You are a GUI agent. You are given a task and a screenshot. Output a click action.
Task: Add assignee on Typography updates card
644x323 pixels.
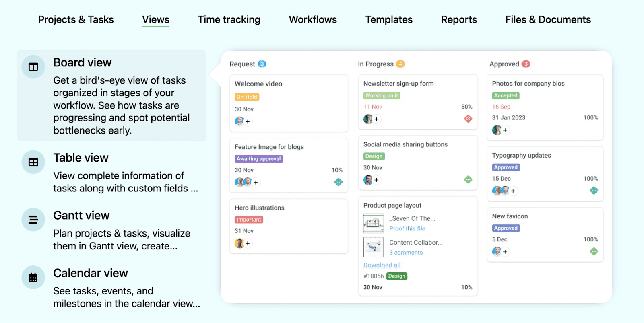pyautogui.click(x=513, y=191)
